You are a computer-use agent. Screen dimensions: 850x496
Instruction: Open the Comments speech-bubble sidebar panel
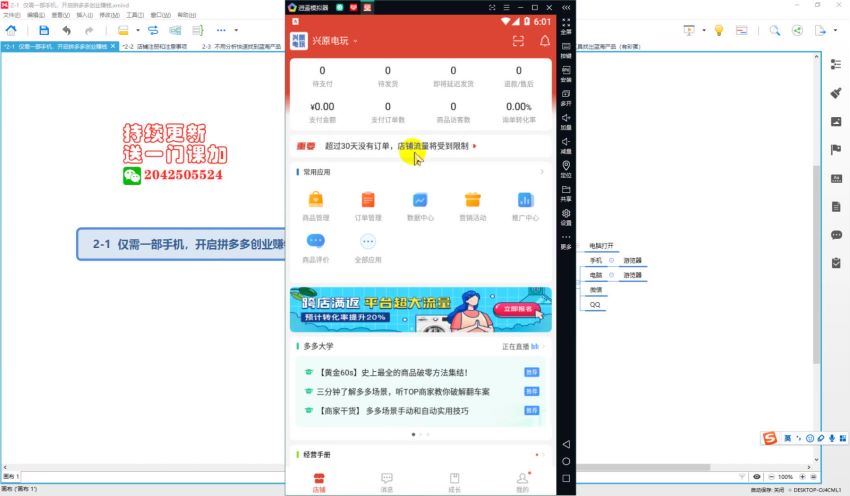pos(836,235)
